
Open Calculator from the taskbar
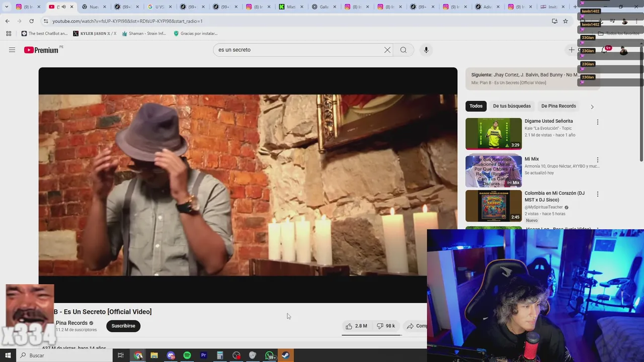point(220,355)
